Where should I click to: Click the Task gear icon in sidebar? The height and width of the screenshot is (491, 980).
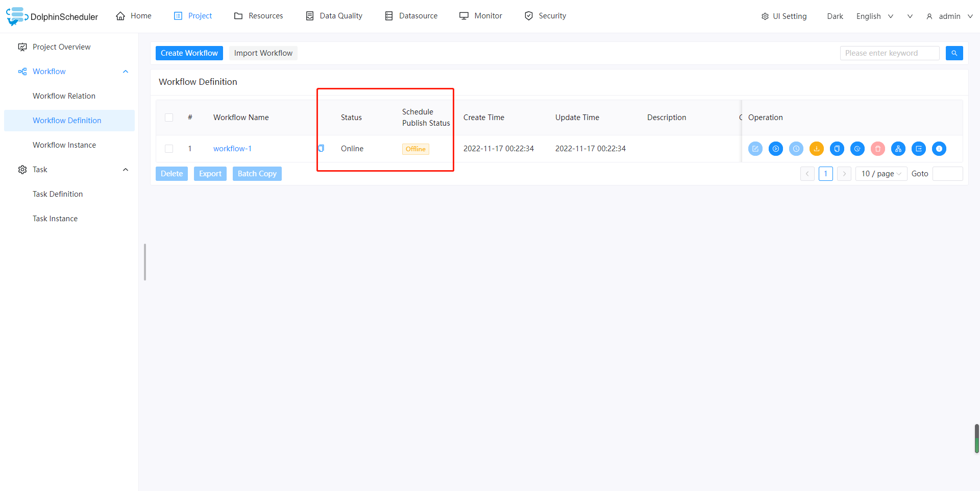(22, 170)
